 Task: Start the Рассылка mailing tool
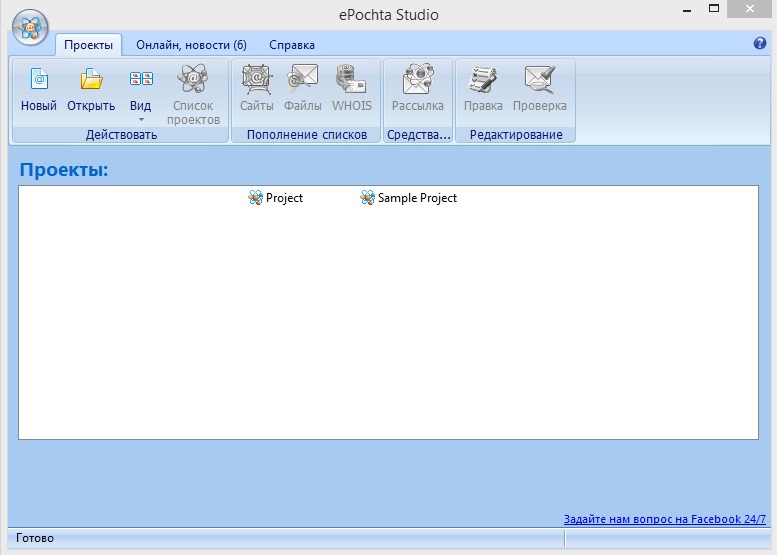click(x=418, y=89)
